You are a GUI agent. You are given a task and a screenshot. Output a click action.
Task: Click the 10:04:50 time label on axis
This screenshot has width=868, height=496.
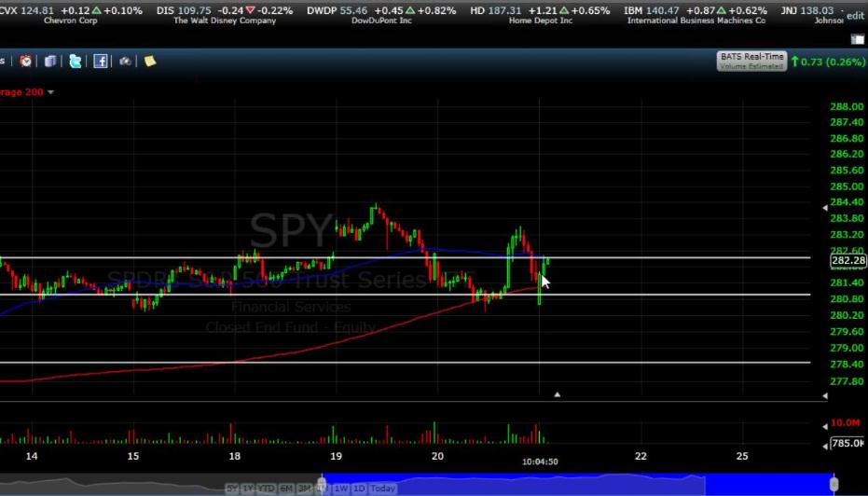pos(540,462)
